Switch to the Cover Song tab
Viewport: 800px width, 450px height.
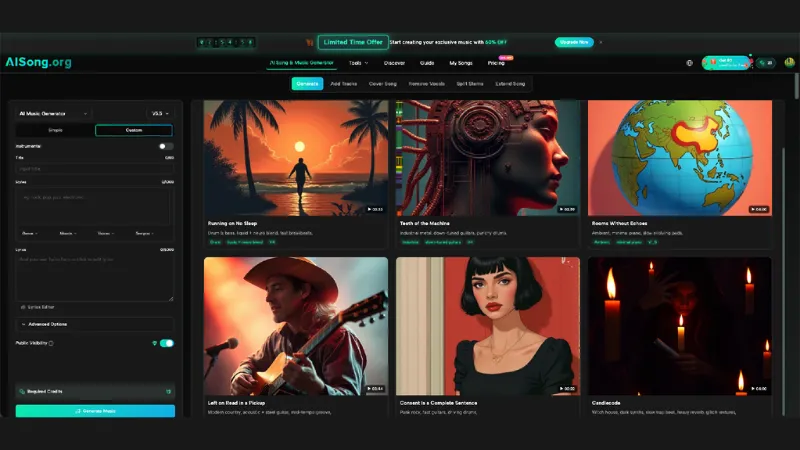(x=383, y=84)
